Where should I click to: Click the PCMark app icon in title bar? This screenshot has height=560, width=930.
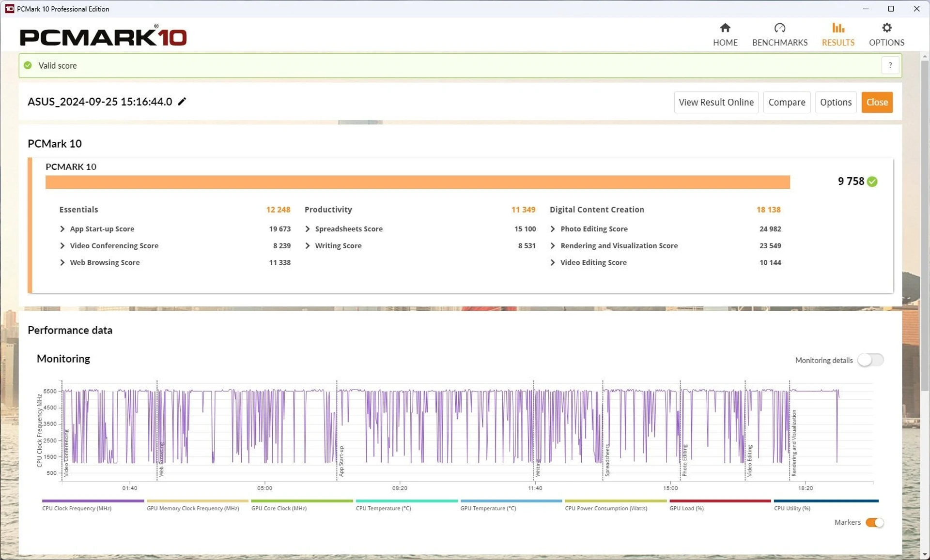coord(9,9)
